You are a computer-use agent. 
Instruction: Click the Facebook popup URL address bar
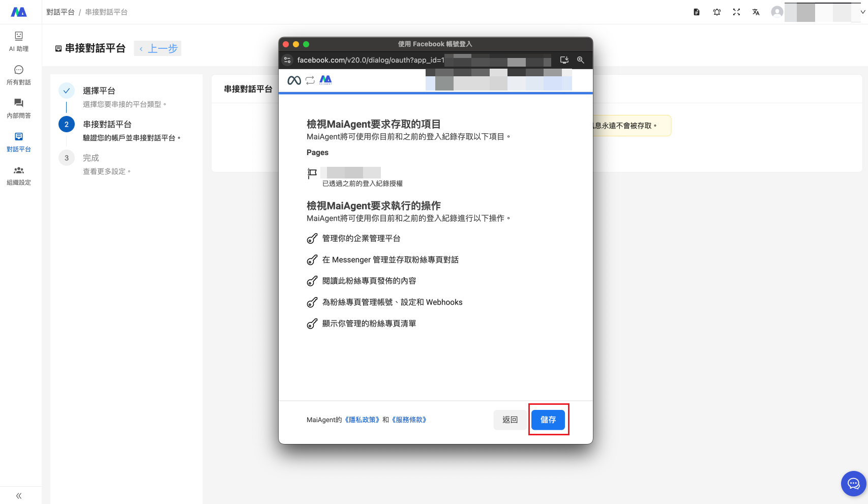pos(371,60)
